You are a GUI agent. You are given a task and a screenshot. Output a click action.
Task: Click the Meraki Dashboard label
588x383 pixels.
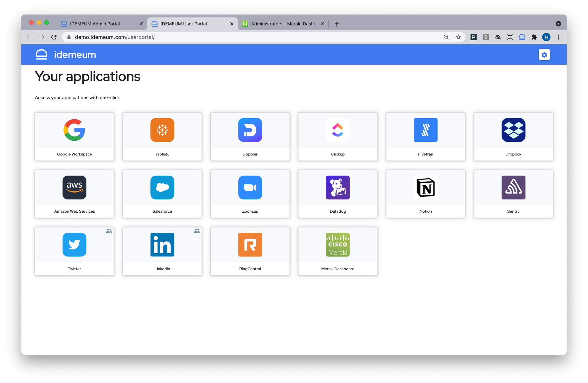tap(338, 269)
